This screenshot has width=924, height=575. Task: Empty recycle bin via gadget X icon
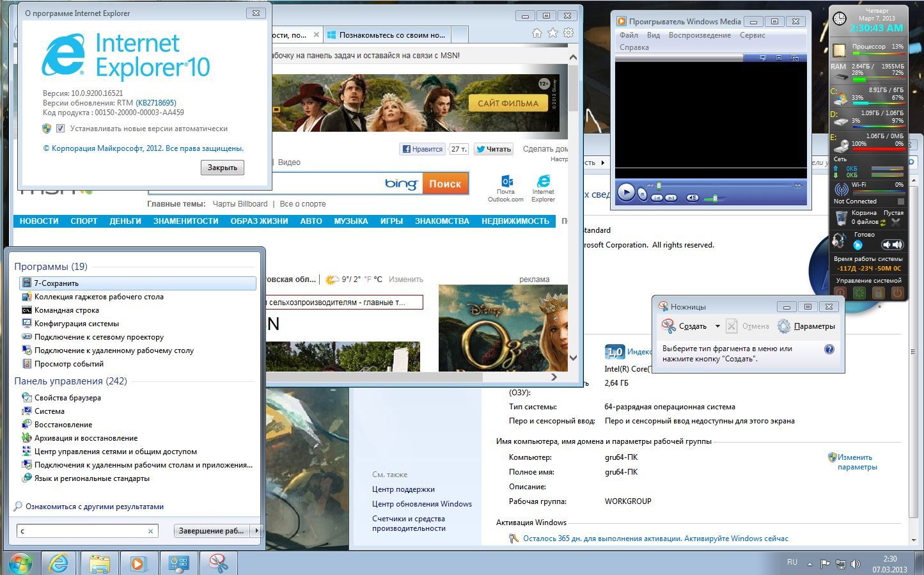click(x=896, y=222)
